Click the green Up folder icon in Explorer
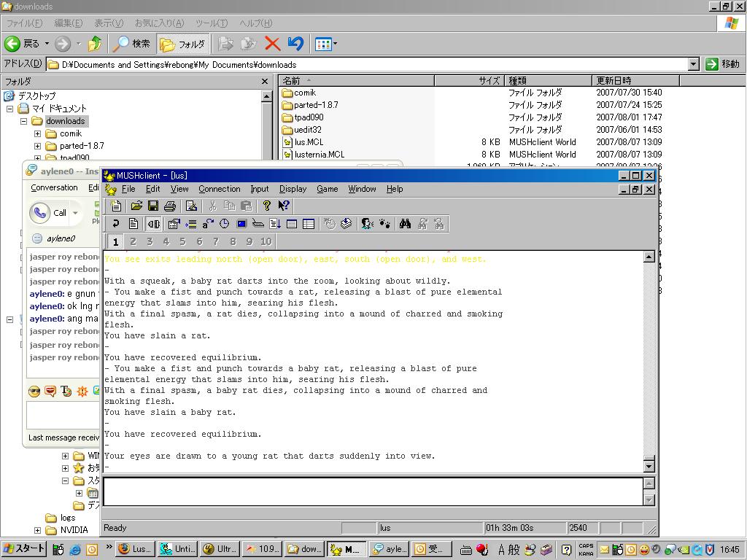 95,44
